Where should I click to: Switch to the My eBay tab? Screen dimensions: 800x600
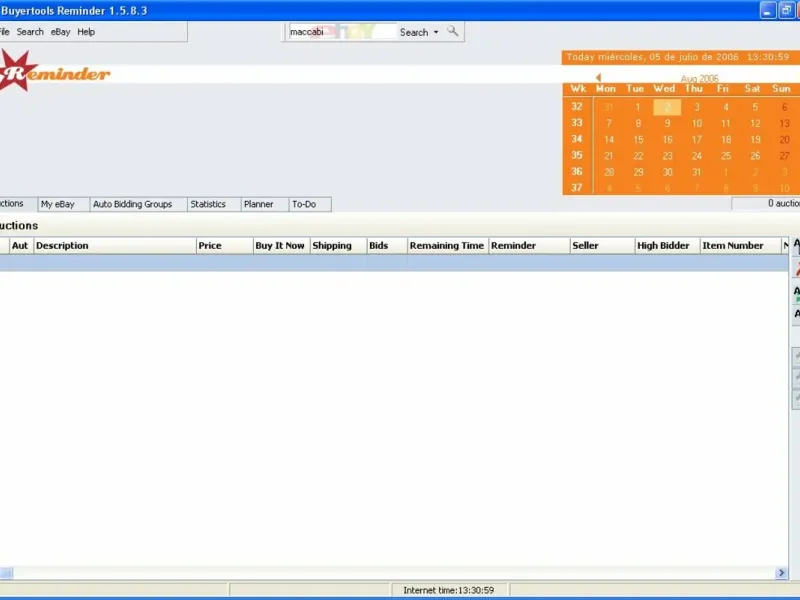coord(63,204)
